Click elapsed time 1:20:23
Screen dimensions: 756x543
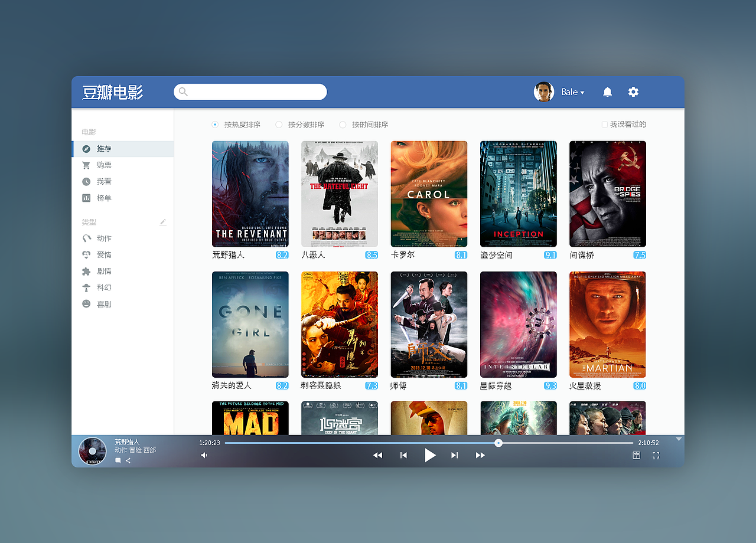tap(210, 443)
